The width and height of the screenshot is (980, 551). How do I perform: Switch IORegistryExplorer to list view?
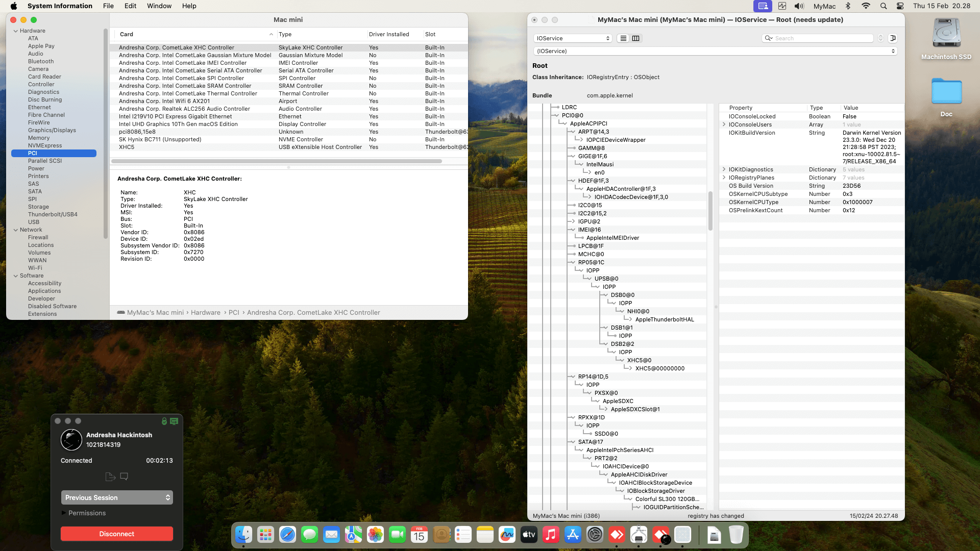pyautogui.click(x=623, y=38)
